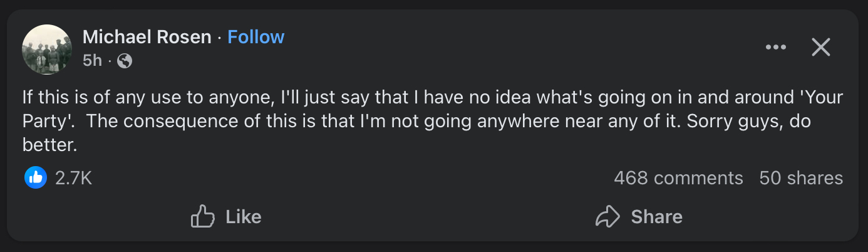Image resolution: width=868 pixels, height=252 pixels.
Task: Open the Michael Rosen profile name link
Action: [147, 37]
